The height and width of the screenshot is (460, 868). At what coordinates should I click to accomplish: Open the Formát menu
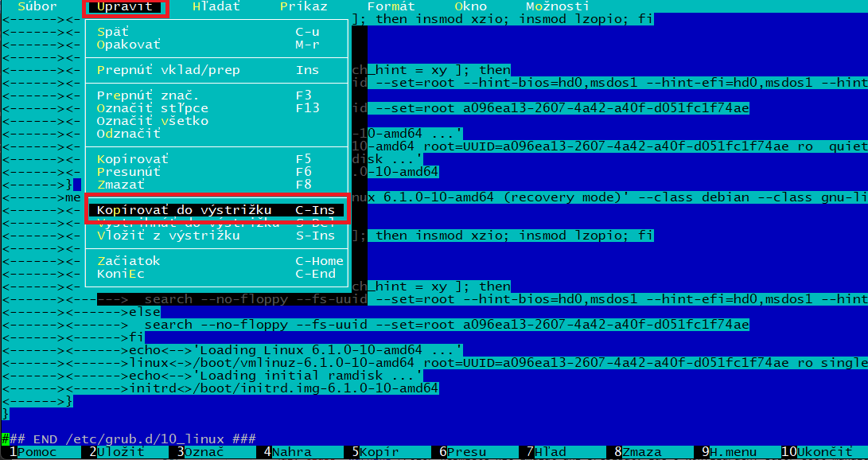(391, 6)
